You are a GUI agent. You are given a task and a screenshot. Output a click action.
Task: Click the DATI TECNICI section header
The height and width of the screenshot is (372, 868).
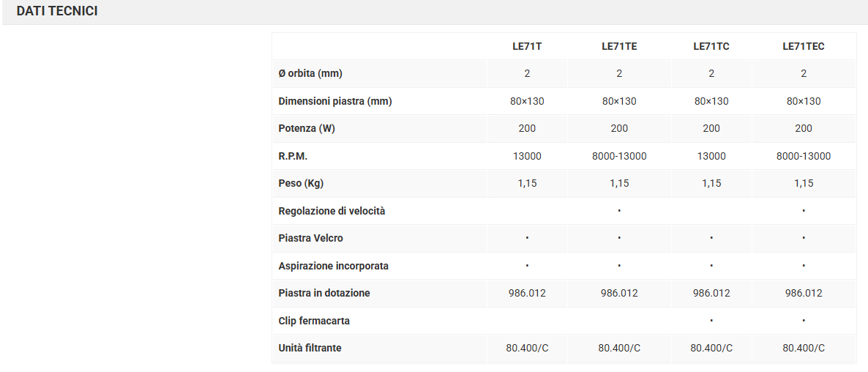point(57,12)
